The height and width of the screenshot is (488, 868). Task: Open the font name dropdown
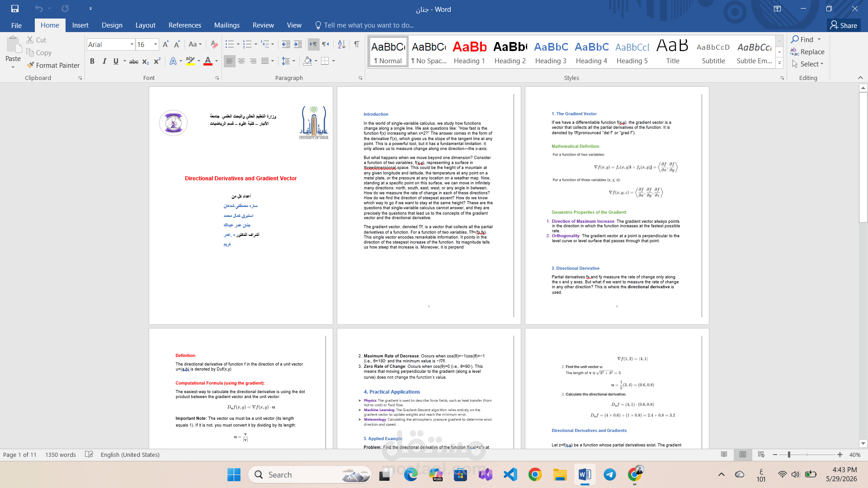(x=132, y=44)
